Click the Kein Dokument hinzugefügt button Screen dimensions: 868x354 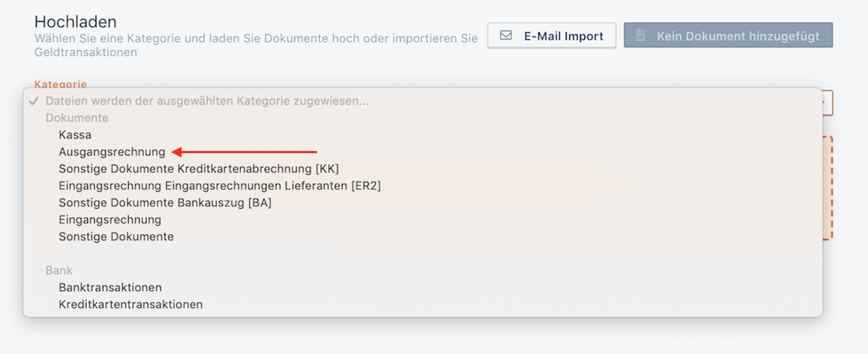[728, 35]
